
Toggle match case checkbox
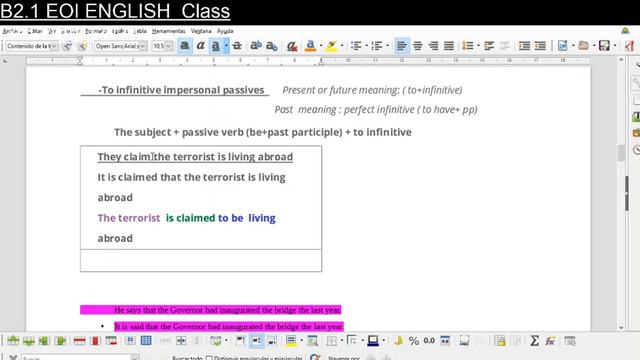pos(209,358)
